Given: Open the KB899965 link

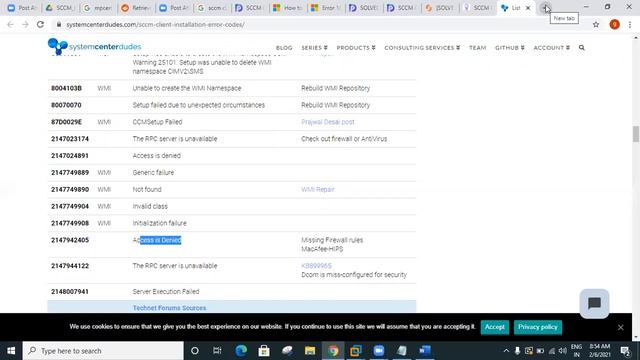Looking at the screenshot, I should [316, 266].
